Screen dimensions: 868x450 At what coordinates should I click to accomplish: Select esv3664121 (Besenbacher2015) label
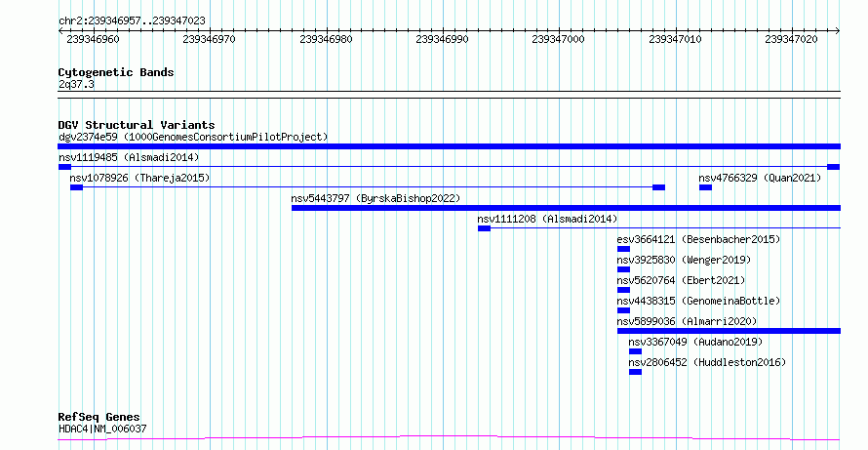(x=698, y=239)
